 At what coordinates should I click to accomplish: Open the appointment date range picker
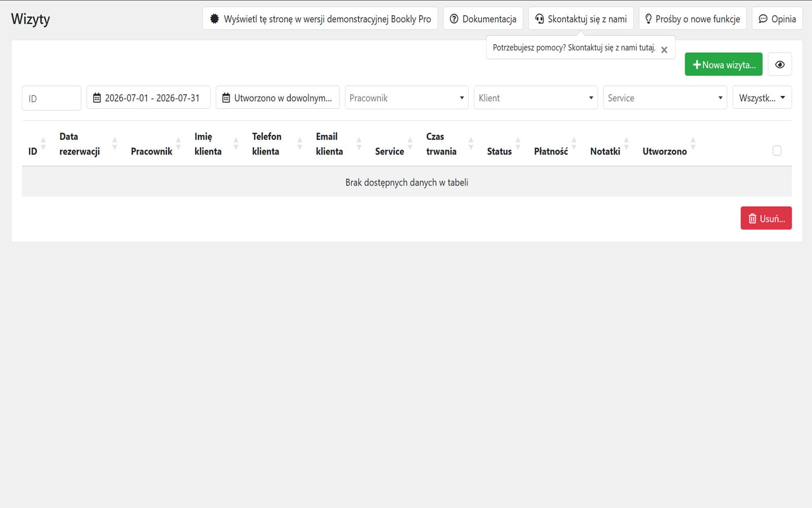(148, 98)
